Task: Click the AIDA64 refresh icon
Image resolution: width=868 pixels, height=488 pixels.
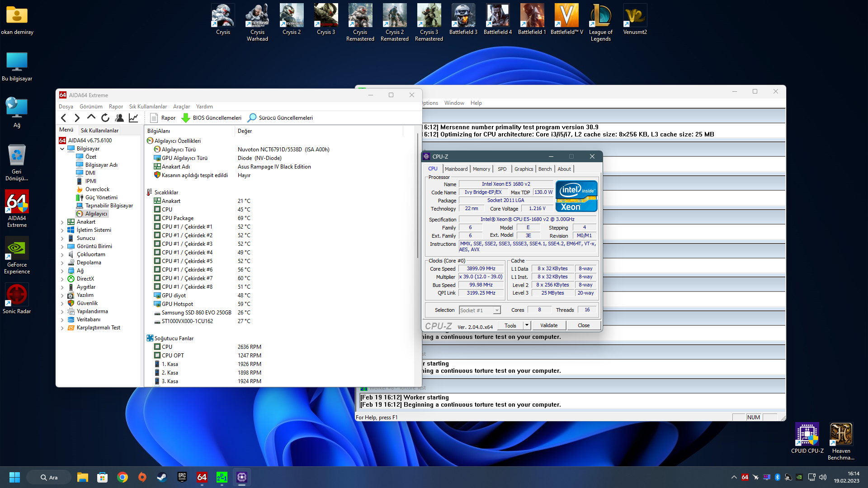Action: click(x=105, y=118)
